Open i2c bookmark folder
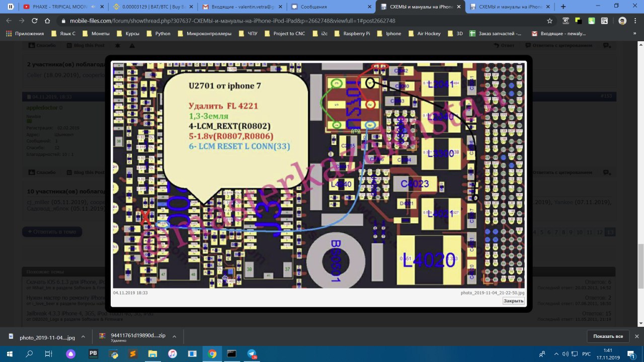Image resolution: width=644 pixels, height=362 pixels. coord(319,34)
